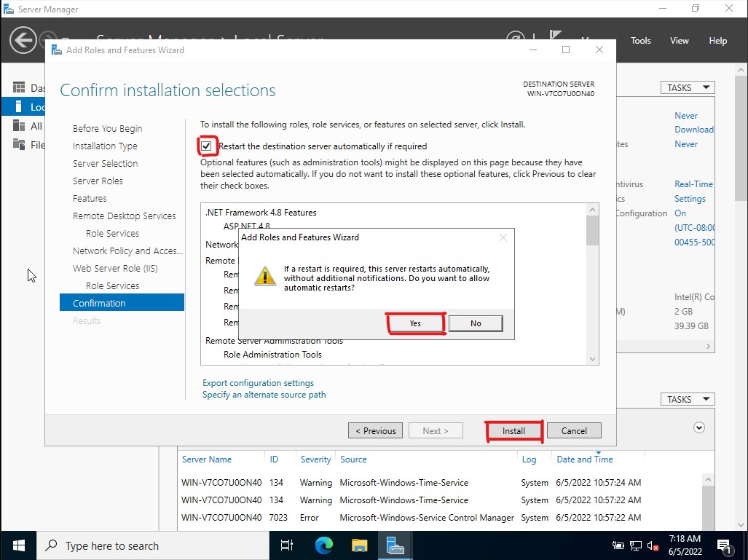The height and width of the screenshot is (560, 748).
Task: Sort events by ID column
Action: (x=274, y=460)
